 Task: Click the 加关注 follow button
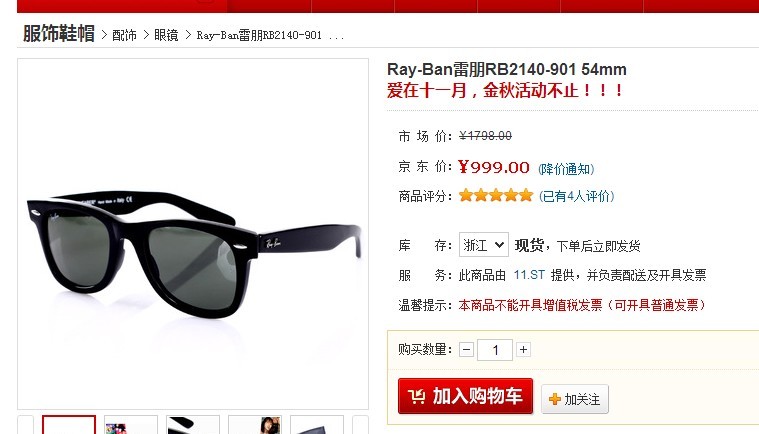click(575, 399)
